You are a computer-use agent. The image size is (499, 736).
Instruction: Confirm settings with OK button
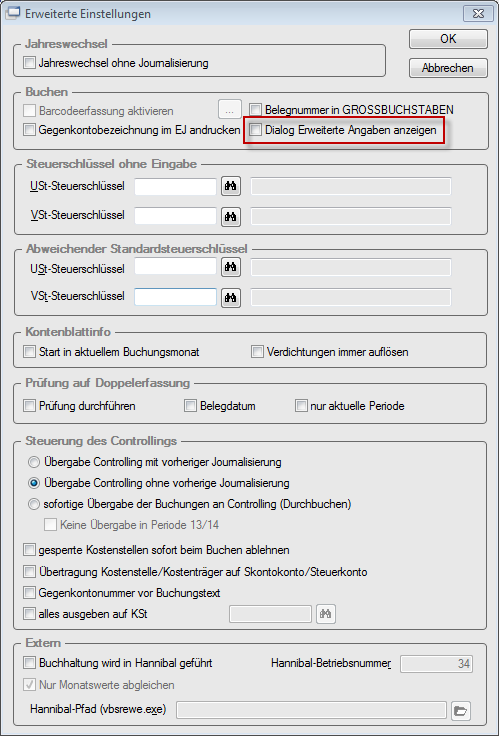(x=448, y=39)
